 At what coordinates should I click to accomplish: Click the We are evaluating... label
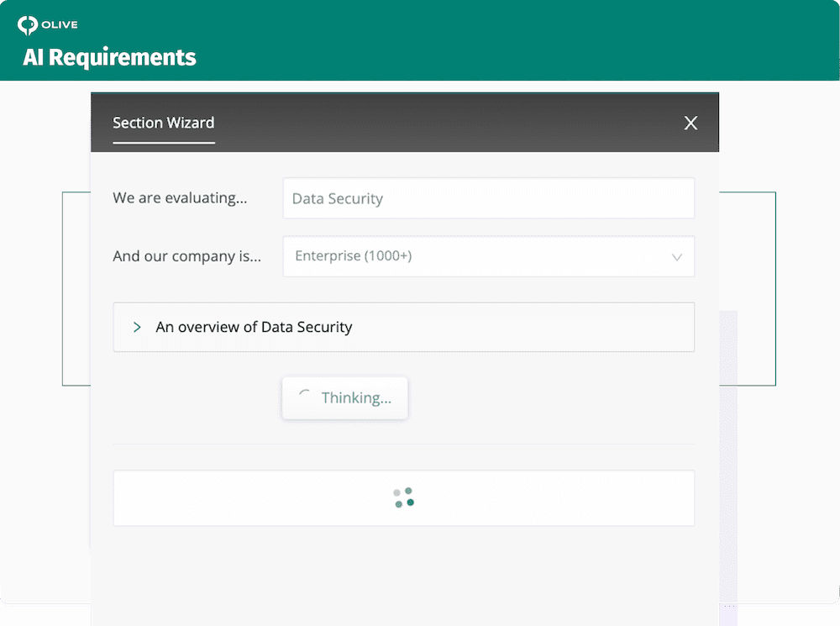pyautogui.click(x=180, y=197)
